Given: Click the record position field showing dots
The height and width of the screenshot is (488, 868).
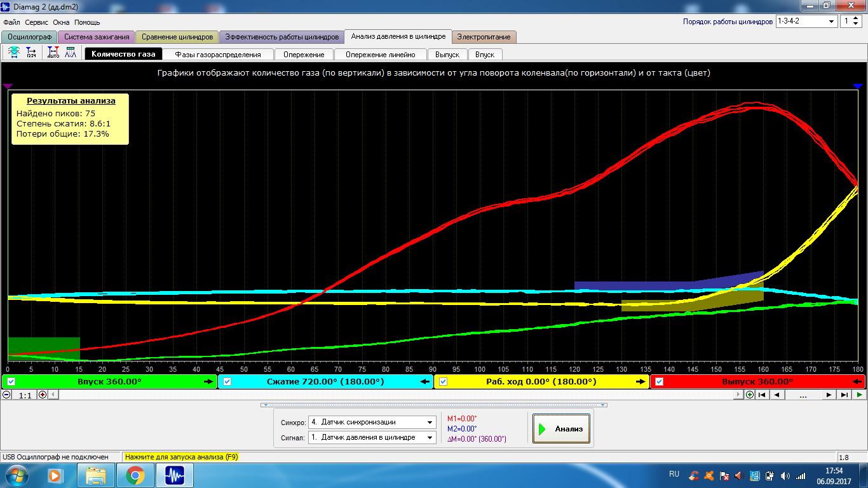Looking at the screenshot, I should 803,395.
